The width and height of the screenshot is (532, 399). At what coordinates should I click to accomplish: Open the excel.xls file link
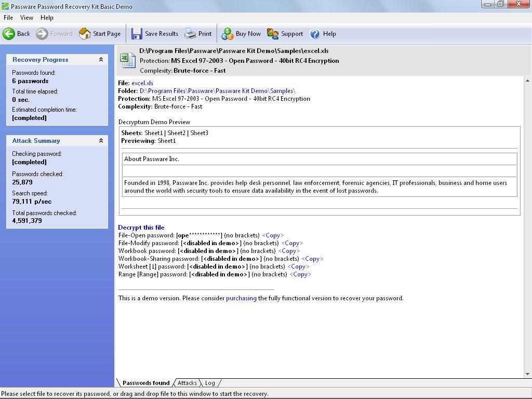pyautogui.click(x=142, y=83)
